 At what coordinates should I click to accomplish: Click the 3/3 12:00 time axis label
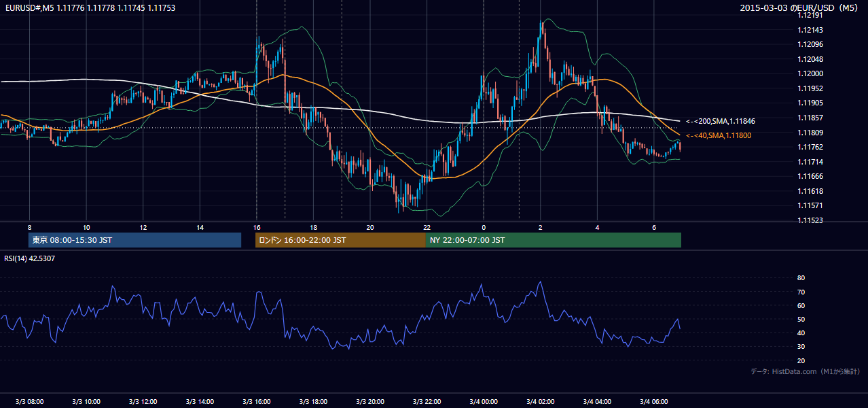[x=143, y=401]
